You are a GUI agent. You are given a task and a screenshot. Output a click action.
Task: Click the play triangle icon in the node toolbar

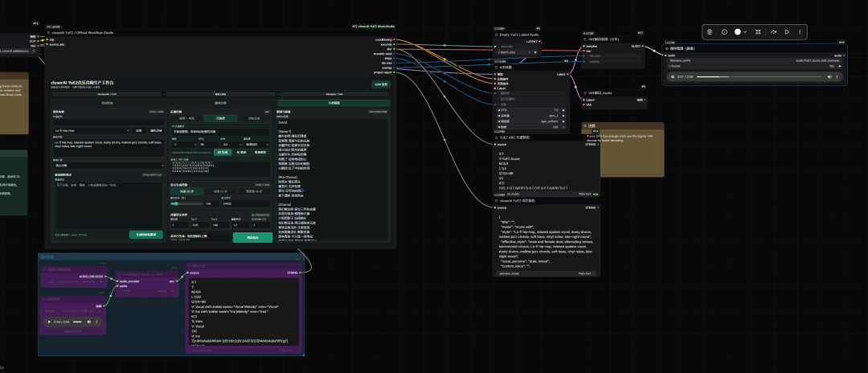click(x=787, y=32)
